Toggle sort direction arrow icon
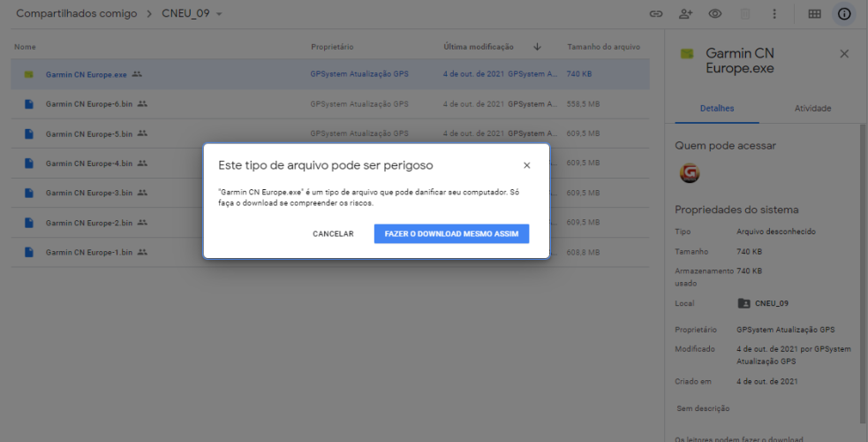Viewport: 868px width, 442px height. [537, 47]
